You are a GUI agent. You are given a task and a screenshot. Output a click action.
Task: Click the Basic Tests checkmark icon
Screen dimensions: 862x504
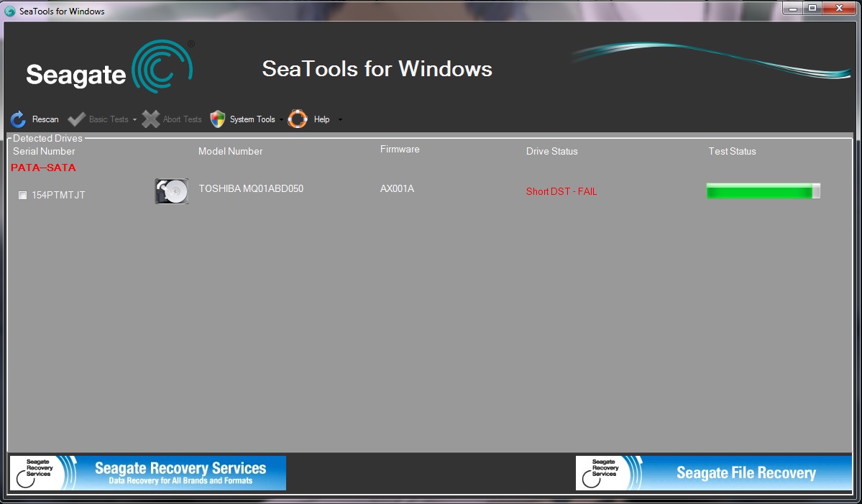tap(76, 119)
